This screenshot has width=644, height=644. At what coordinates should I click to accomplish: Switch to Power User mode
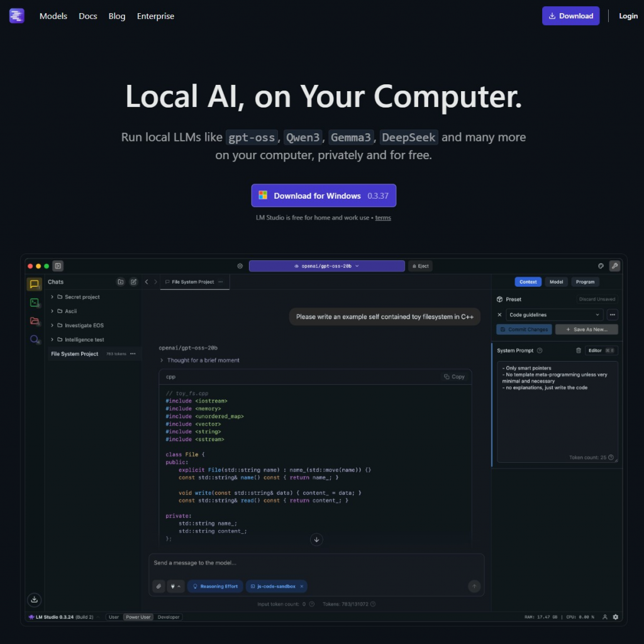(x=138, y=617)
